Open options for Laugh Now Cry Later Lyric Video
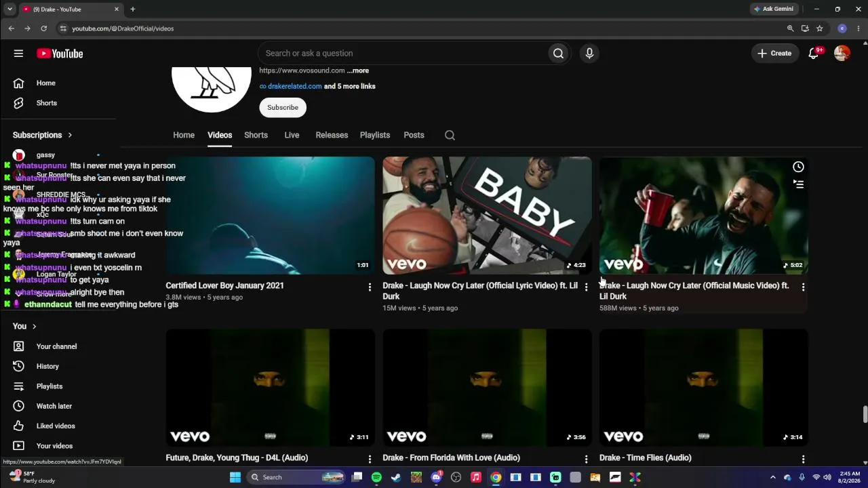This screenshot has height=488, width=868. pyautogui.click(x=587, y=287)
